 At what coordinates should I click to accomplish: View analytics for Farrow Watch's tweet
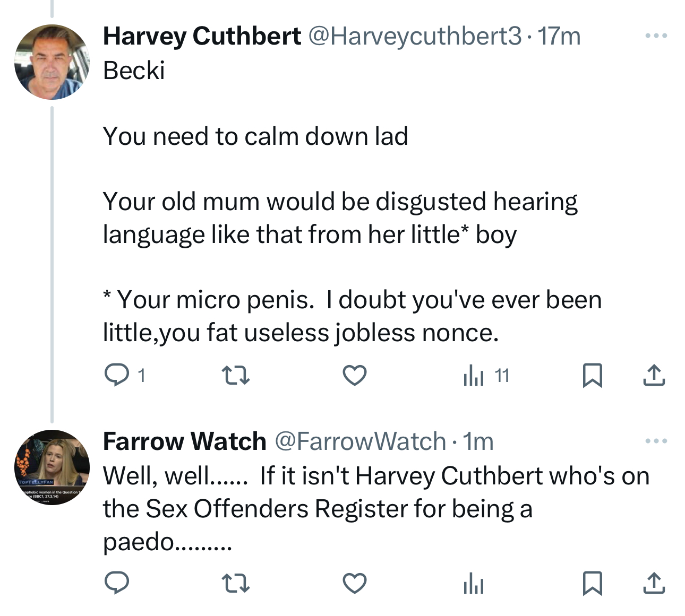pos(474,584)
